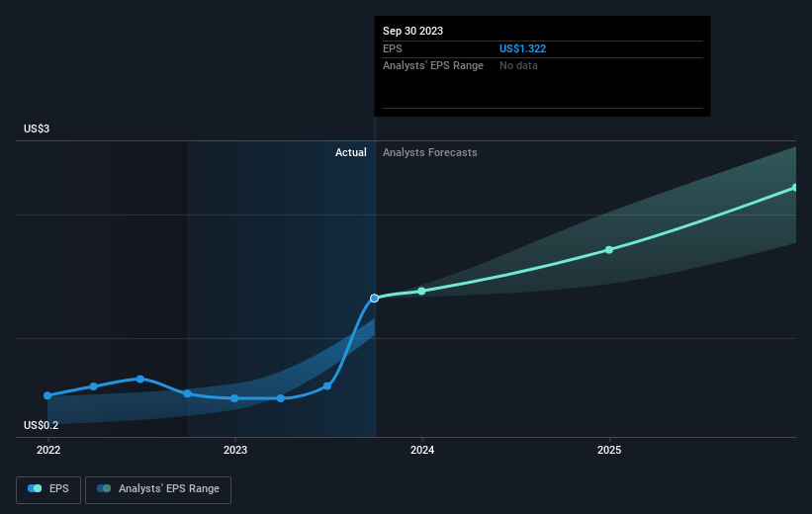
Task: Toggle the Analysts' EPS Range legend
Action: click(x=158, y=489)
